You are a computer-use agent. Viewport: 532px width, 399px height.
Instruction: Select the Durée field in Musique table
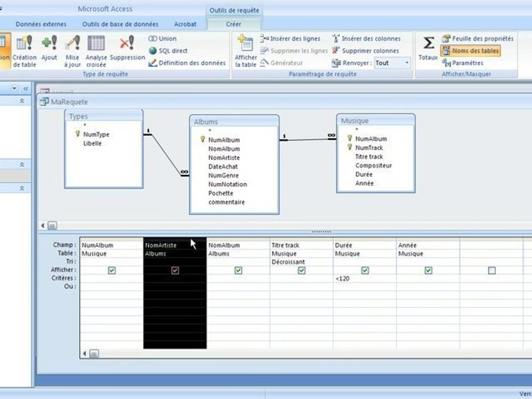coord(364,175)
